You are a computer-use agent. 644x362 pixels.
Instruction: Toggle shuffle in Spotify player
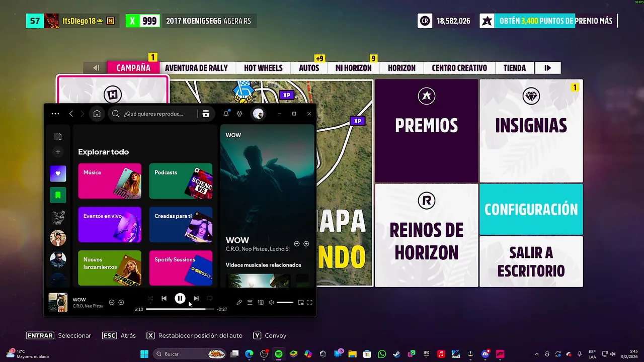click(x=150, y=299)
